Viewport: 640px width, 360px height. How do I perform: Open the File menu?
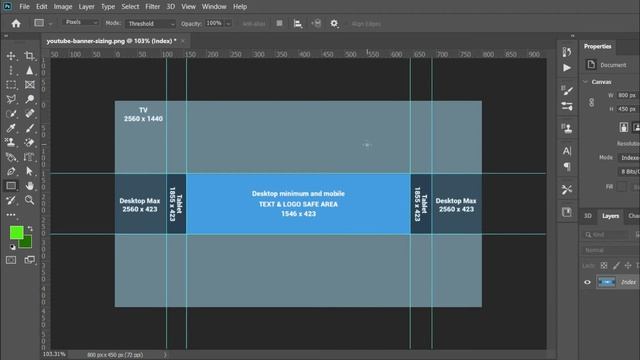(24, 7)
